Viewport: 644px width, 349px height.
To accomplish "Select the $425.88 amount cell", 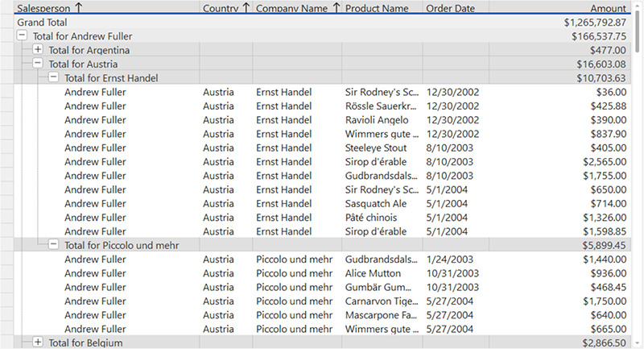I will point(559,106).
